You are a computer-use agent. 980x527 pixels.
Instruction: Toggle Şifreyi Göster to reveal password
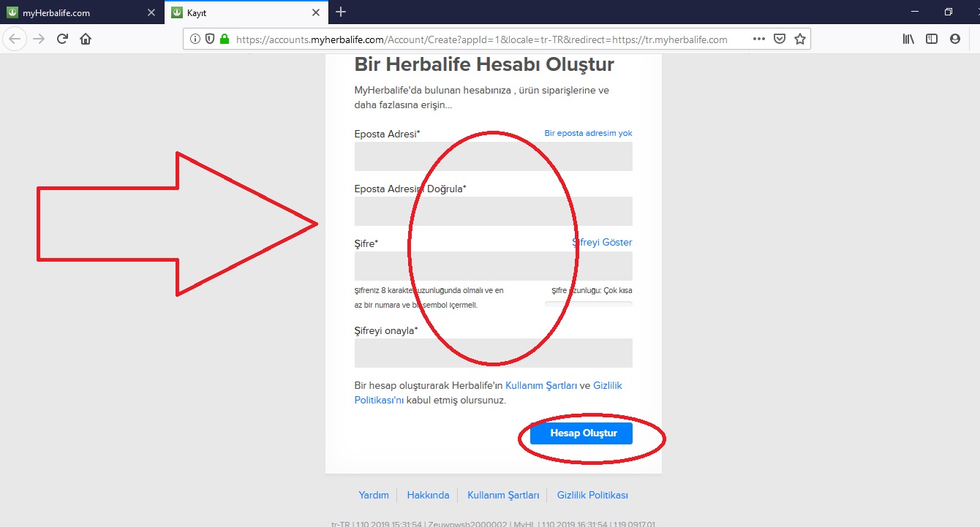click(602, 242)
